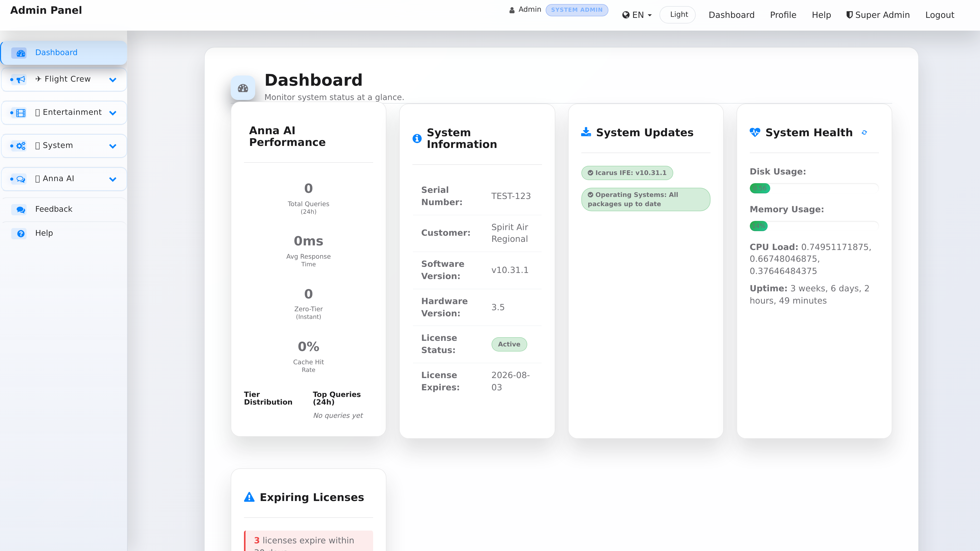Click the software version v10.31.1 value
Screen dimensions: 980x551
point(510,270)
